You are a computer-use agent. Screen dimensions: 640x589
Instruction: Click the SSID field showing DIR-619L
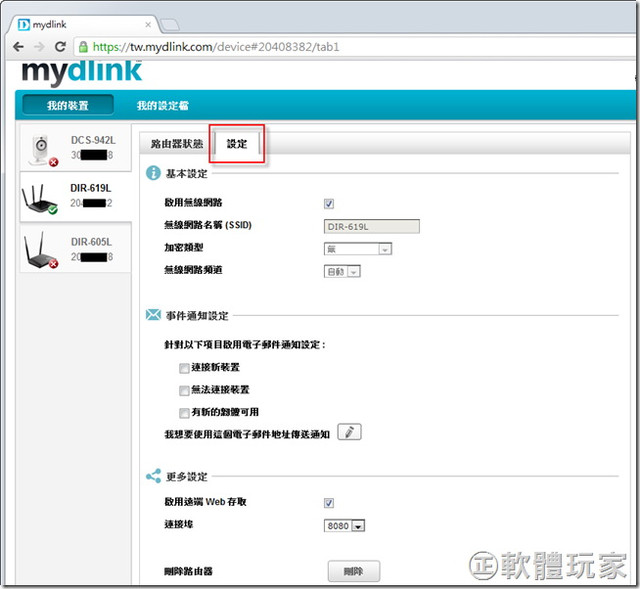371,227
